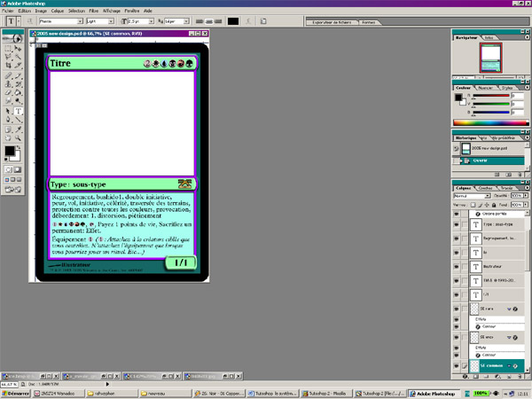Select the rectangular Marquee tool
Image resolution: width=532 pixels, height=399 pixels.
(x=8, y=48)
